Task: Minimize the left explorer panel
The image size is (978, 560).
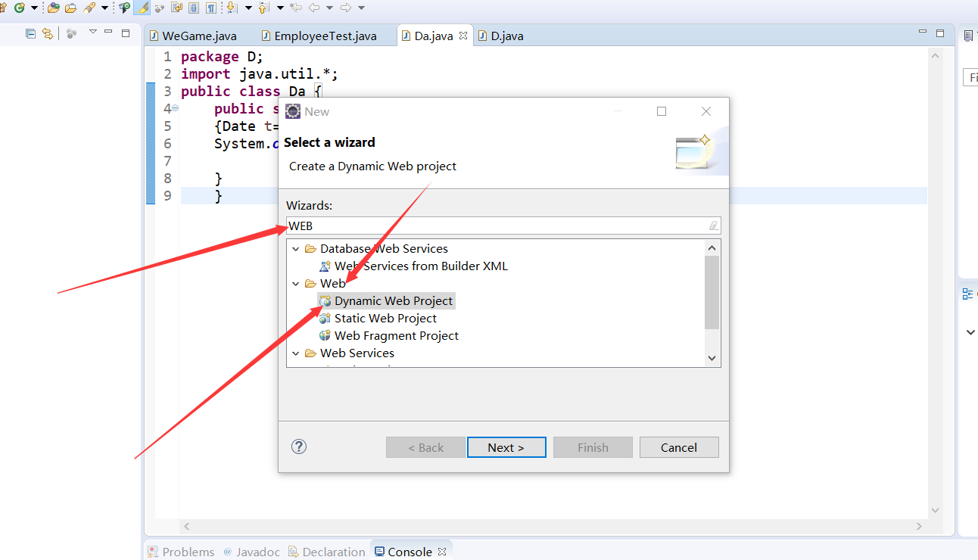Action: [108, 32]
